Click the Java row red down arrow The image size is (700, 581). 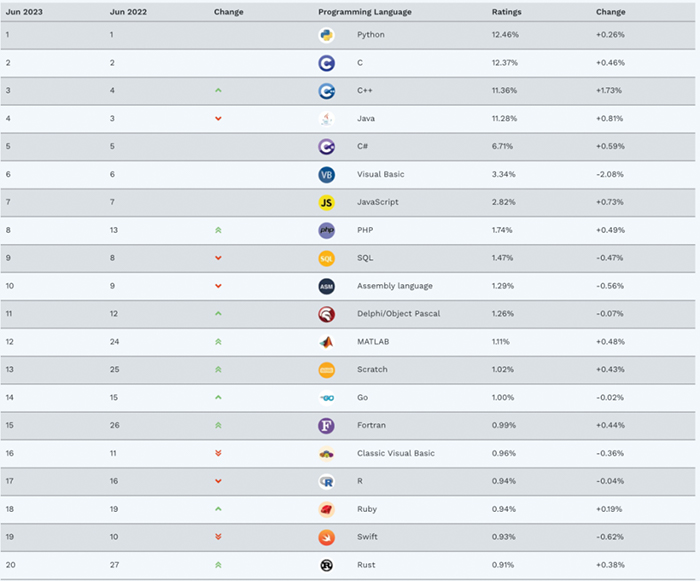pyautogui.click(x=218, y=119)
